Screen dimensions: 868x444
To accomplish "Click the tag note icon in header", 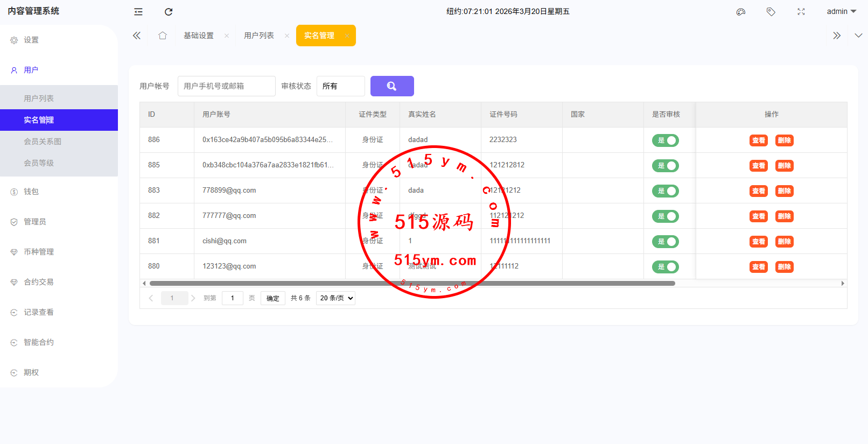I will (x=771, y=12).
